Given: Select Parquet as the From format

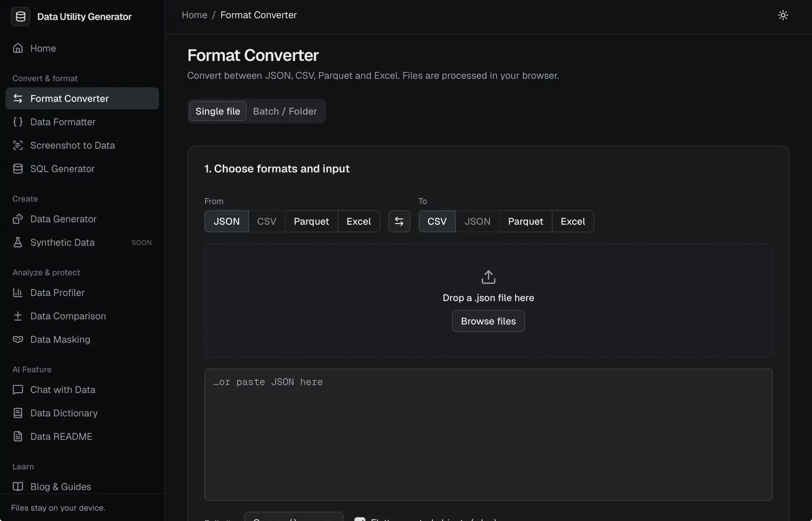Looking at the screenshot, I should click(x=311, y=221).
